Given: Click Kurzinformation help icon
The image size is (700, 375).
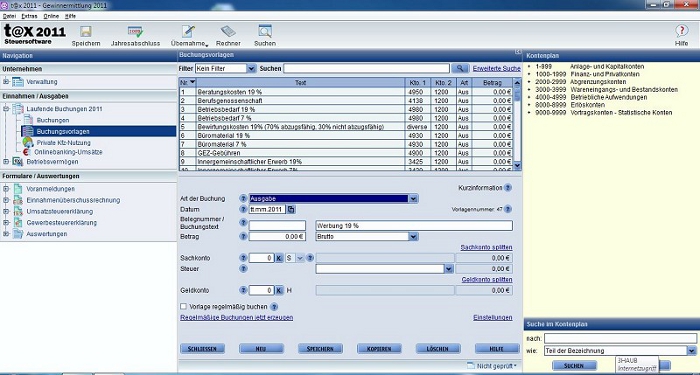Looking at the screenshot, I should pos(508,188).
